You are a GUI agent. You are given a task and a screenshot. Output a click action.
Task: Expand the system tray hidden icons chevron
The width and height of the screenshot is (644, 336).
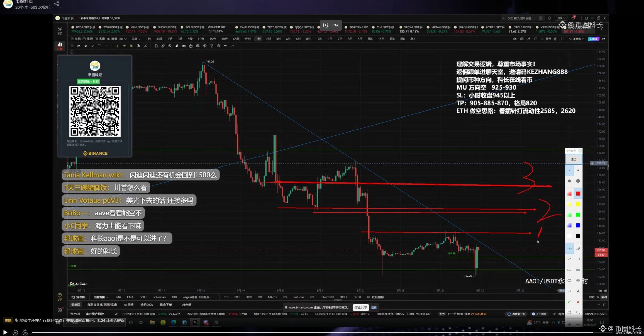click(x=553, y=323)
